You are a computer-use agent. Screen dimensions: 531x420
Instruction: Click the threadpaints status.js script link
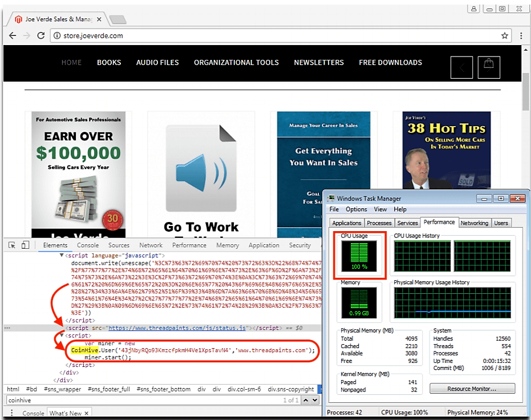[x=177, y=328]
